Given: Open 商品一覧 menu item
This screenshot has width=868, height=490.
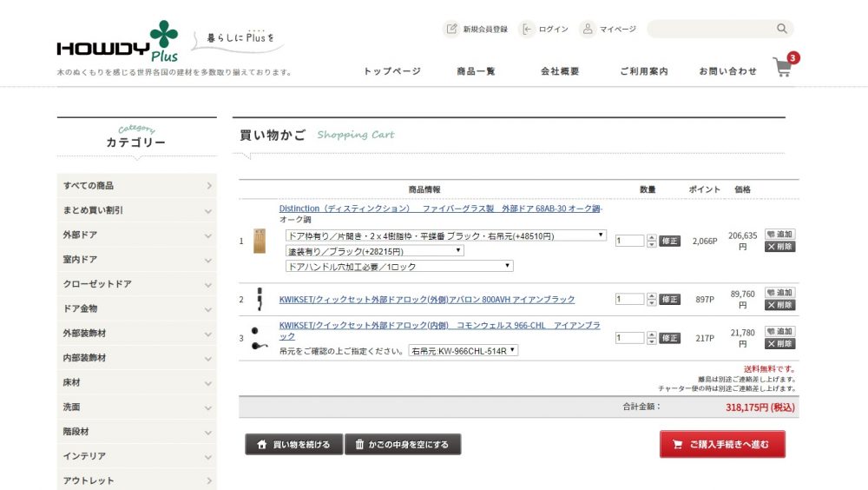Looking at the screenshot, I should click(x=476, y=71).
